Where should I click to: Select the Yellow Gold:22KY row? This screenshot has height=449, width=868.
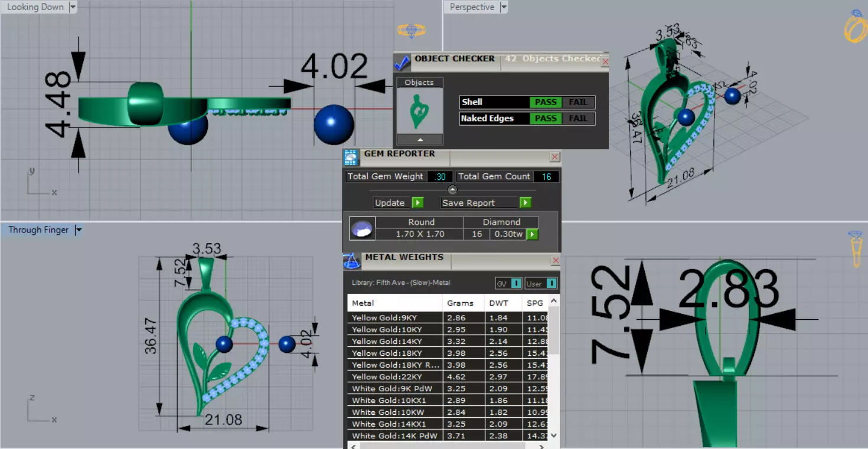click(x=448, y=376)
